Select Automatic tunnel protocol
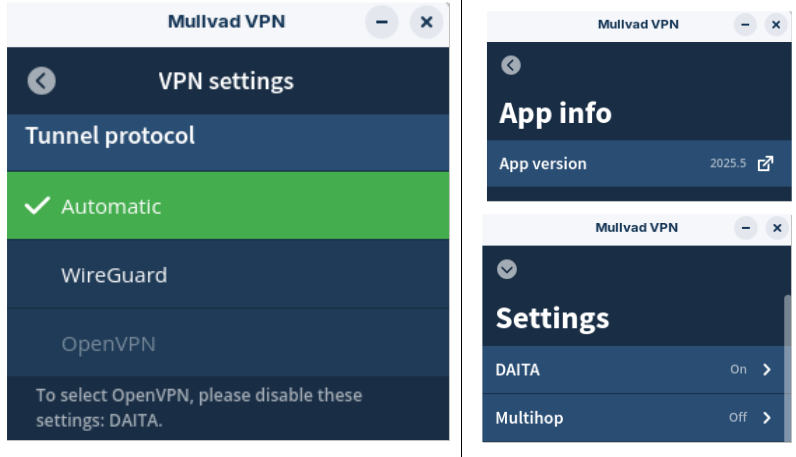Viewport: 796px width, 457px height. pyautogui.click(x=228, y=206)
